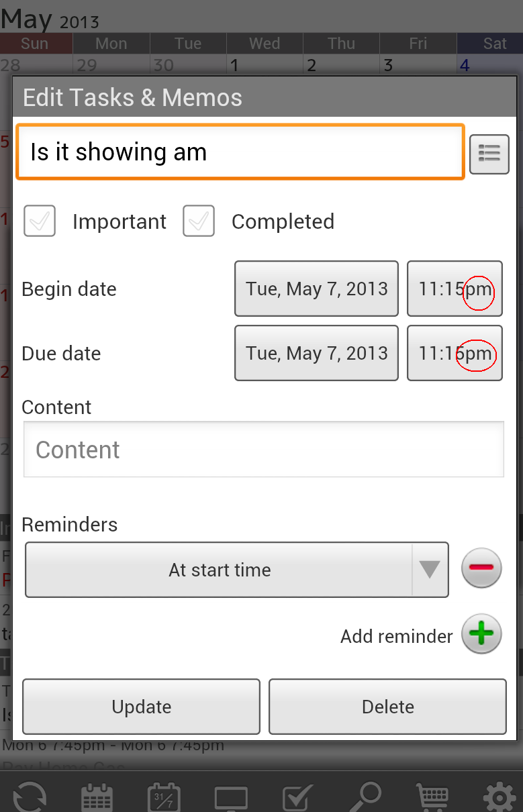Toggle the Completed checkbox
The height and width of the screenshot is (812, 523).
click(x=199, y=221)
